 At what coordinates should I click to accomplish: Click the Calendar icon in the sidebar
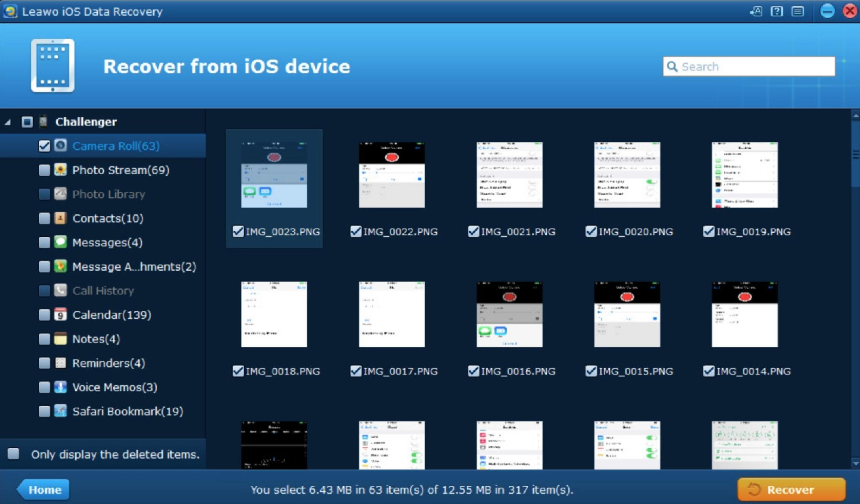click(60, 314)
